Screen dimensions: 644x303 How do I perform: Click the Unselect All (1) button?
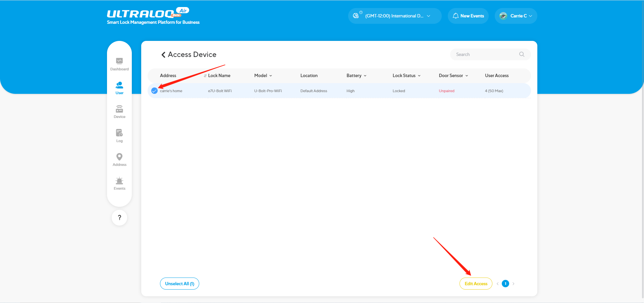pyautogui.click(x=179, y=284)
